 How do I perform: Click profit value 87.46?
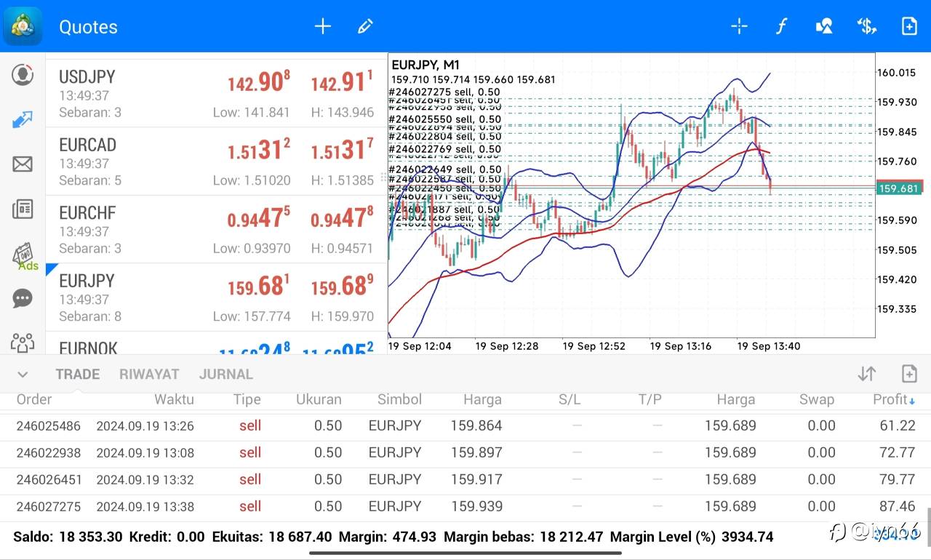(898, 506)
